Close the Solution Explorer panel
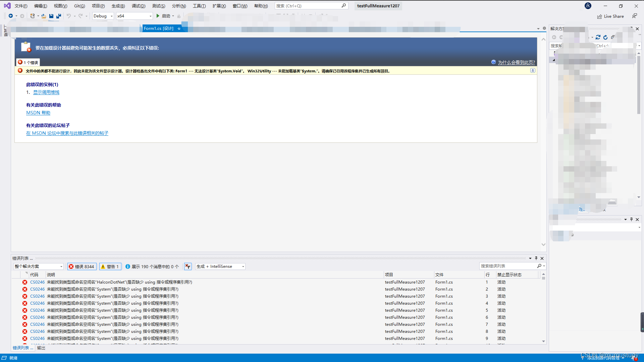 point(637,29)
